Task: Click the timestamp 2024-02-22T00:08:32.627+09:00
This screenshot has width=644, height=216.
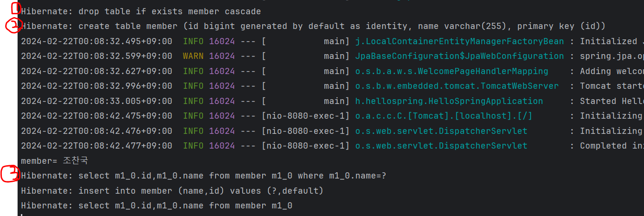Action: [97, 71]
